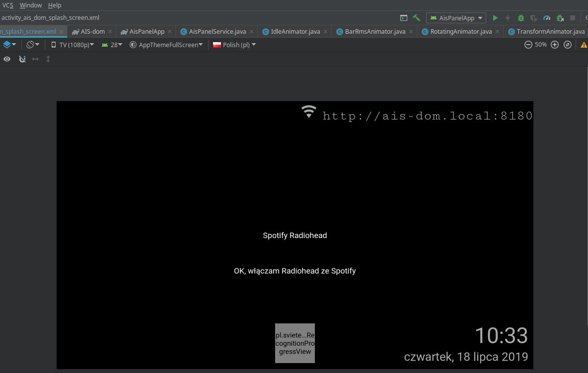588x373 pixels.
Task: Open the Polish (pl) locale dropdown
Action: pyautogui.click(x=234, y=45)
